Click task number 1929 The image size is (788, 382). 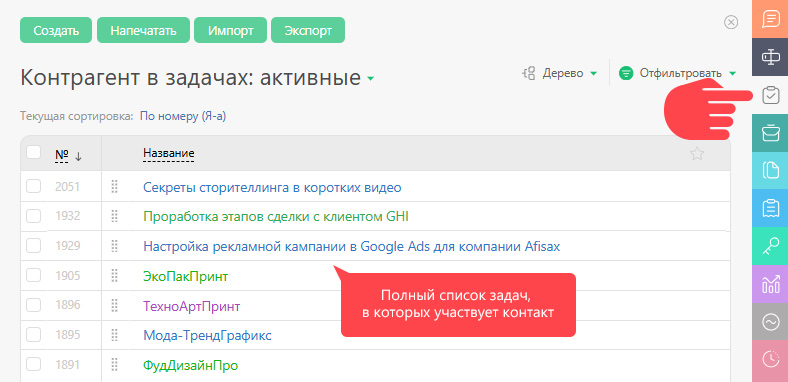coord(67,246)
